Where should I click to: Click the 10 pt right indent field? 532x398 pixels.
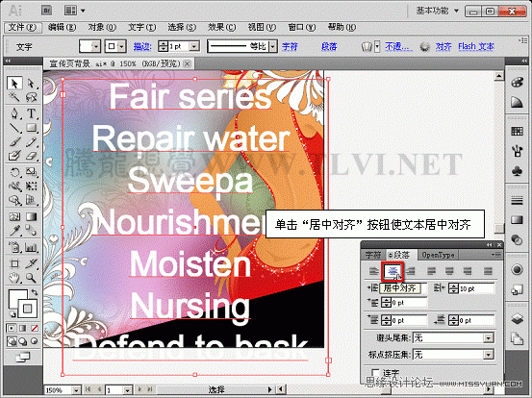click(476, 288)
